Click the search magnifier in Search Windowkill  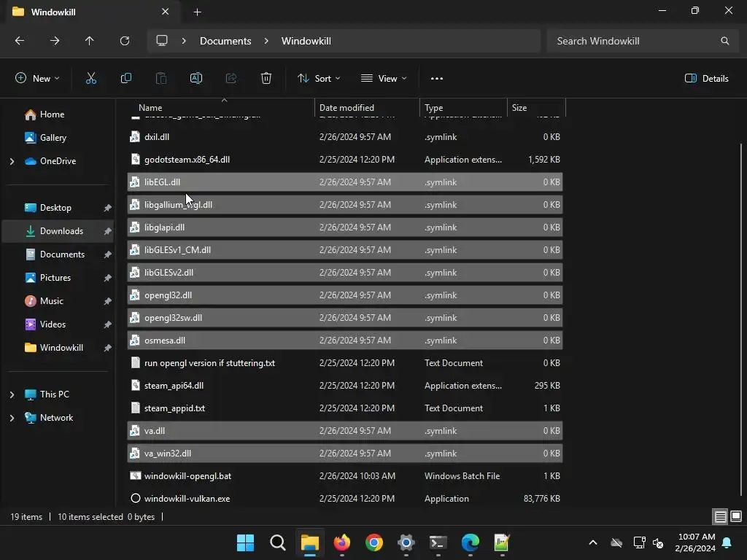coord(724,41)
